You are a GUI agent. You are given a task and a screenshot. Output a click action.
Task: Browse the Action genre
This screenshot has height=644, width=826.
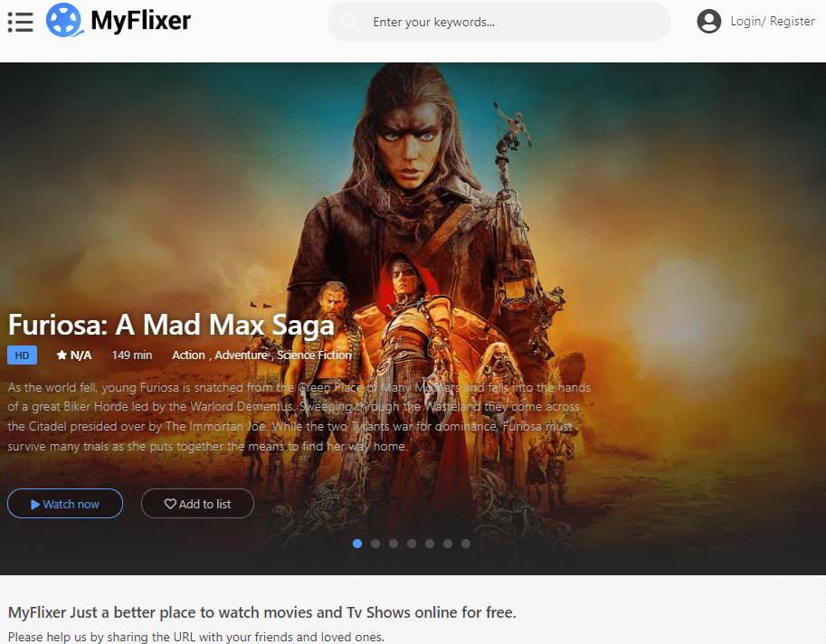click(188, 355)
